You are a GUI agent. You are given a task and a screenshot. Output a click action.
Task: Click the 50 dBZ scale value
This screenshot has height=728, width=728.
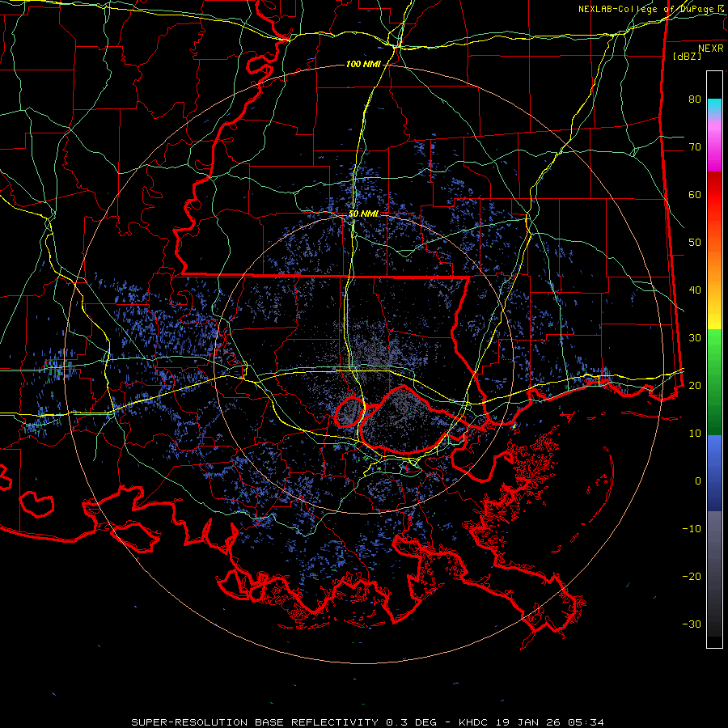point(695,243)
